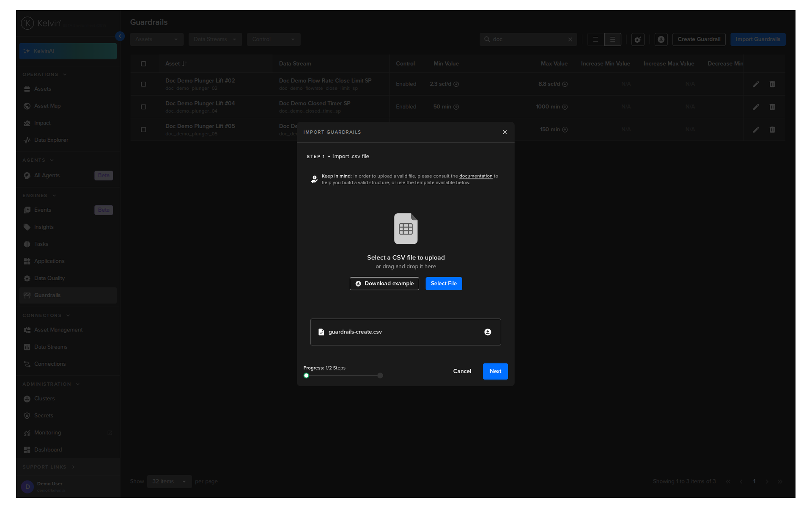Change items per page dropdown
The image size is (812, 508).
click(x=169, y=482)
